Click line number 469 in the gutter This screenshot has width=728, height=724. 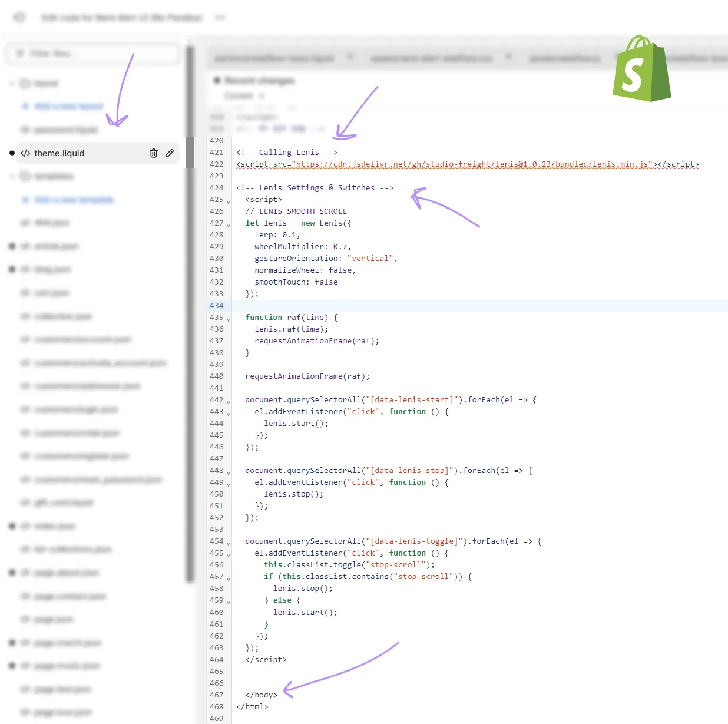pyautogui.click(x=217, y=719)
